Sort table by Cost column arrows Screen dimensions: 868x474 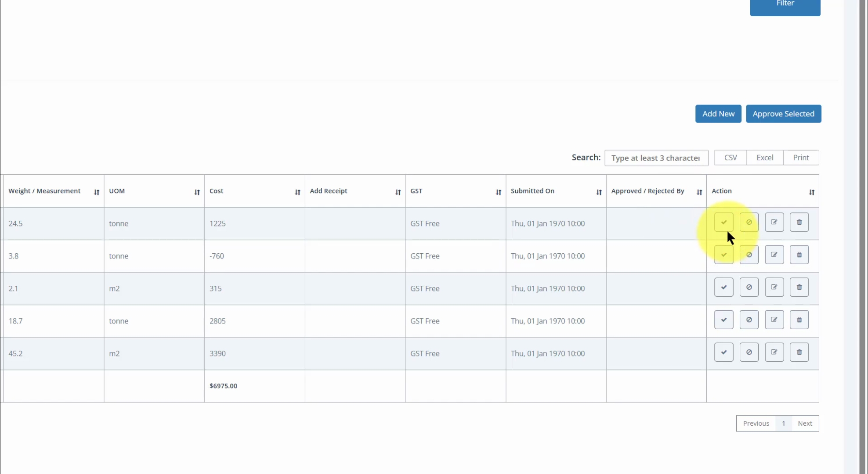[297, 192]
